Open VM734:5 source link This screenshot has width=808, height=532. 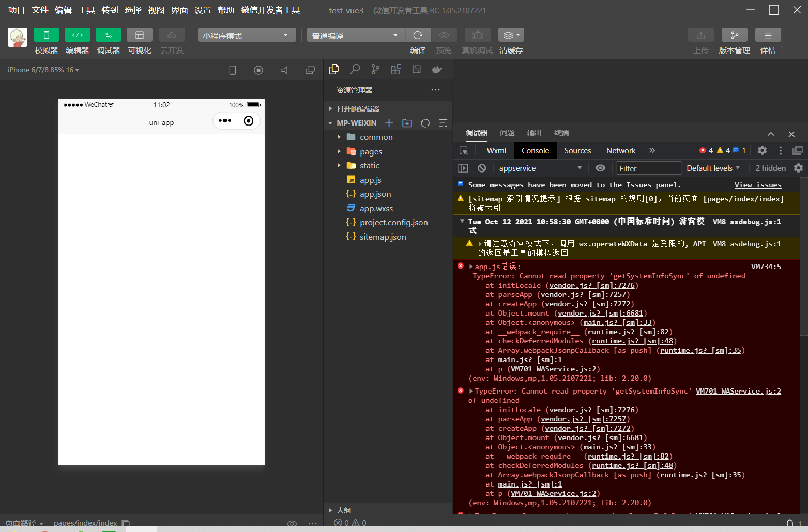(x=766, y=267)
